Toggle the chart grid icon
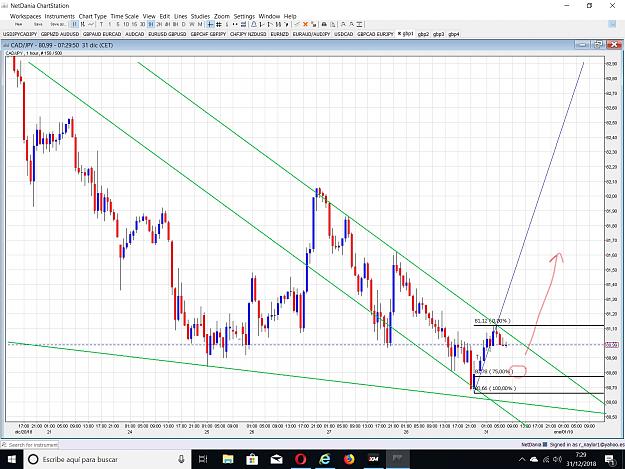 [x=218, y=24]
